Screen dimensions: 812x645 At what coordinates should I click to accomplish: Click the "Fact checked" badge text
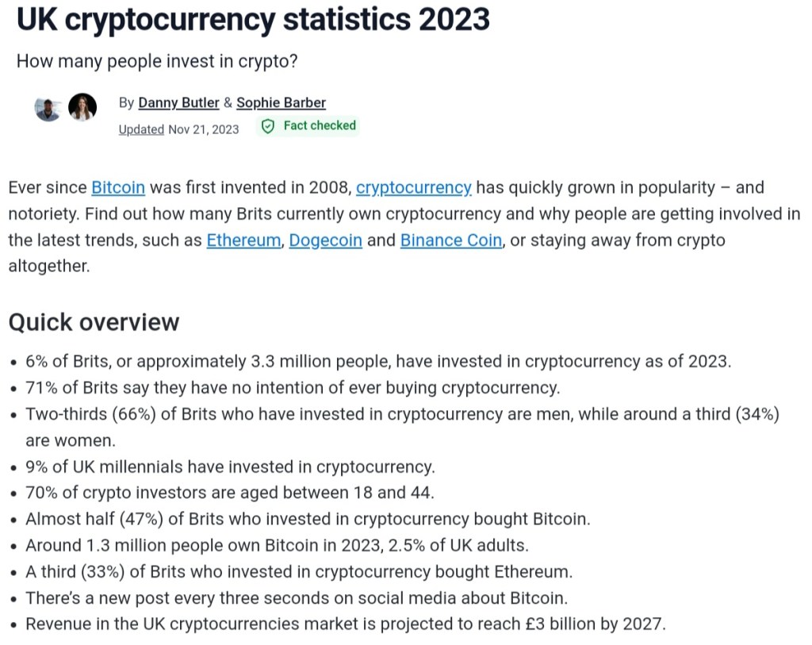click(x=320, y=125)
